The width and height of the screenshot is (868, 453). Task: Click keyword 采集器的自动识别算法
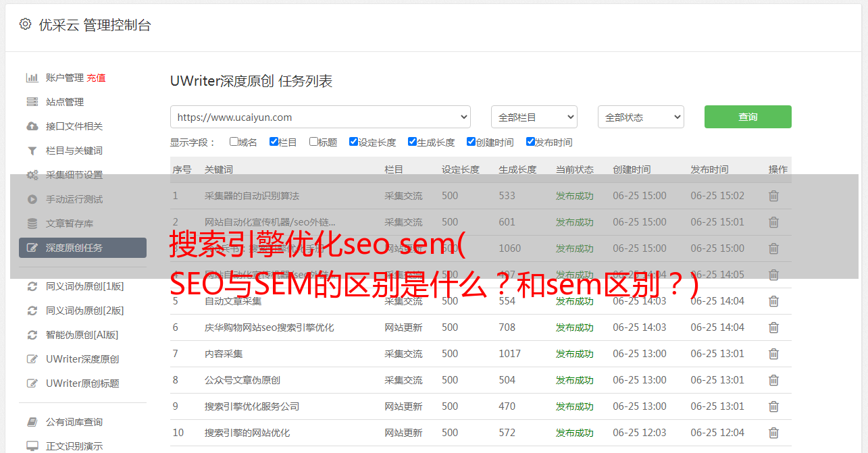252,196
